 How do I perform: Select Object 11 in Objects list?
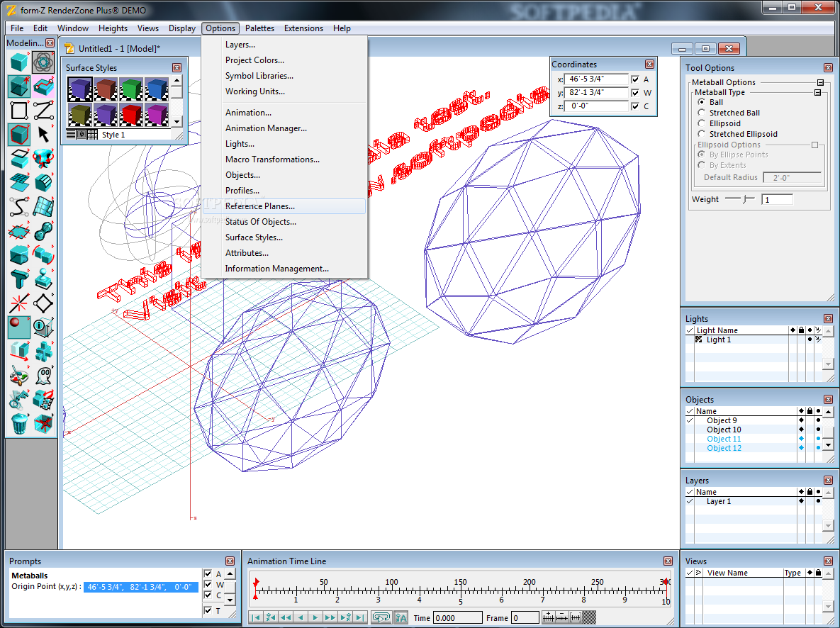point(724,439)
